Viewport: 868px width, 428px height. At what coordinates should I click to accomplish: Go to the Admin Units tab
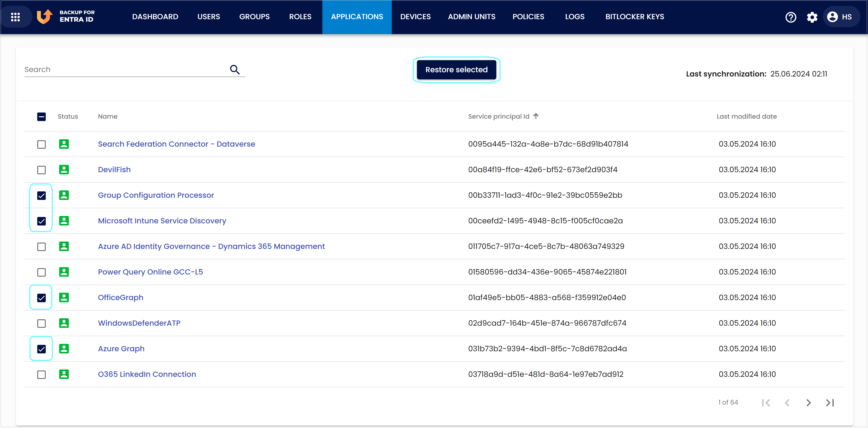click(471, 17)
